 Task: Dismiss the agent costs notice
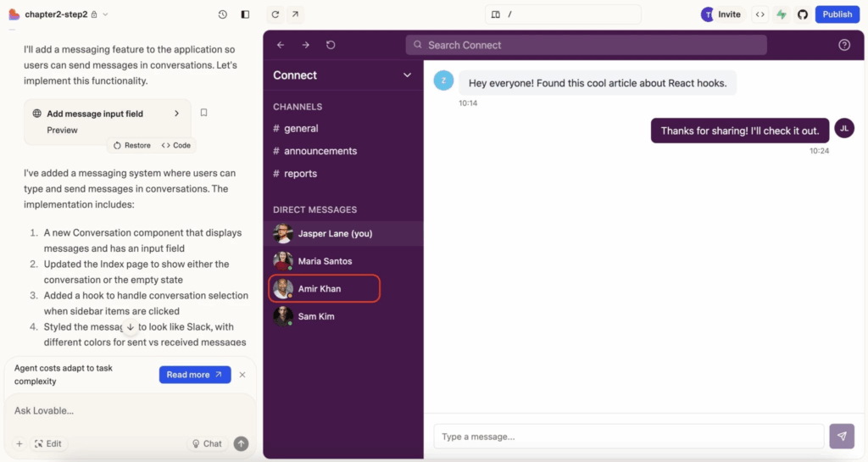242,375
